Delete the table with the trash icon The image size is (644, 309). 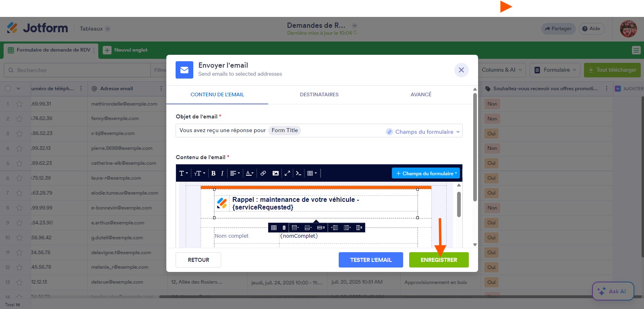[284, 228]
